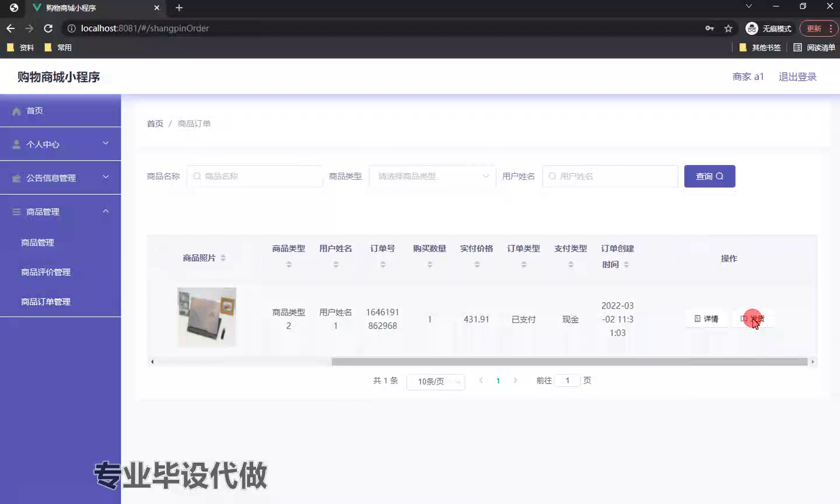Expand 个人中心 sidebar menu
Screen dimensions: 840x504
61,144
